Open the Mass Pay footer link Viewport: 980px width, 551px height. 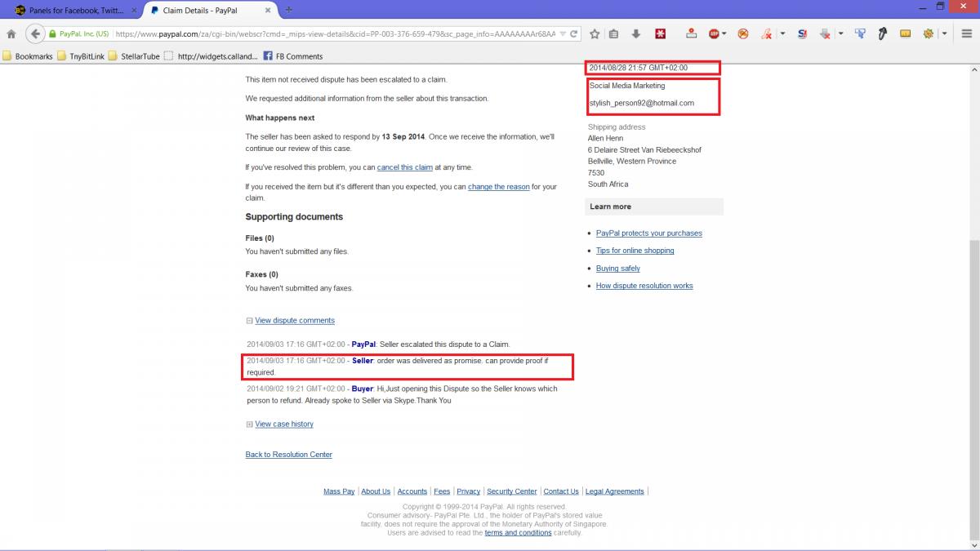(339, 491)
